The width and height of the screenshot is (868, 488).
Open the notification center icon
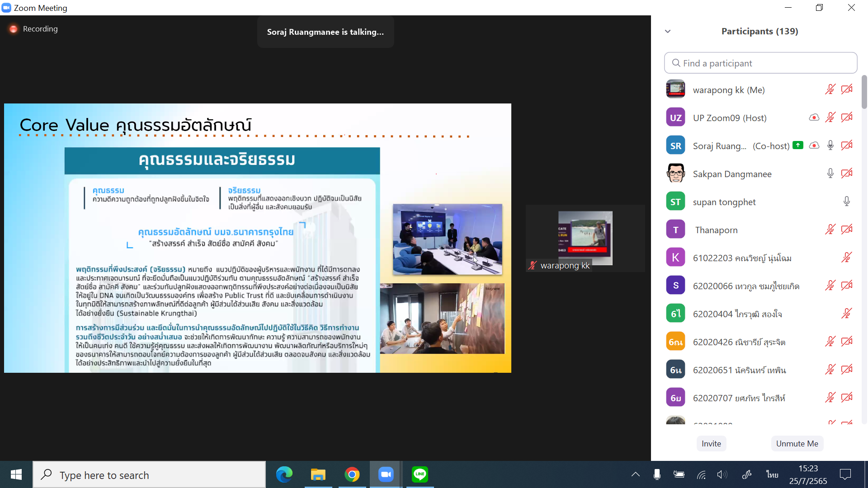tap(845, 474)
